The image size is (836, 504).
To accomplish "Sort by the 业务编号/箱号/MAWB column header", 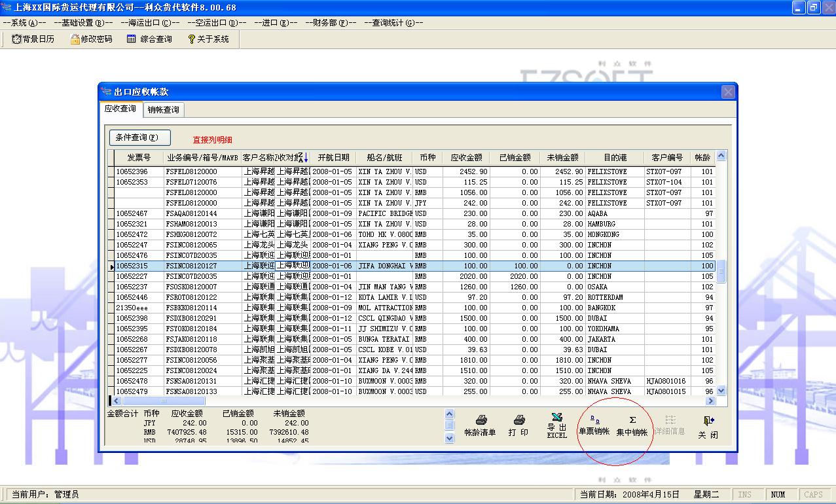I will pos(202,158).
